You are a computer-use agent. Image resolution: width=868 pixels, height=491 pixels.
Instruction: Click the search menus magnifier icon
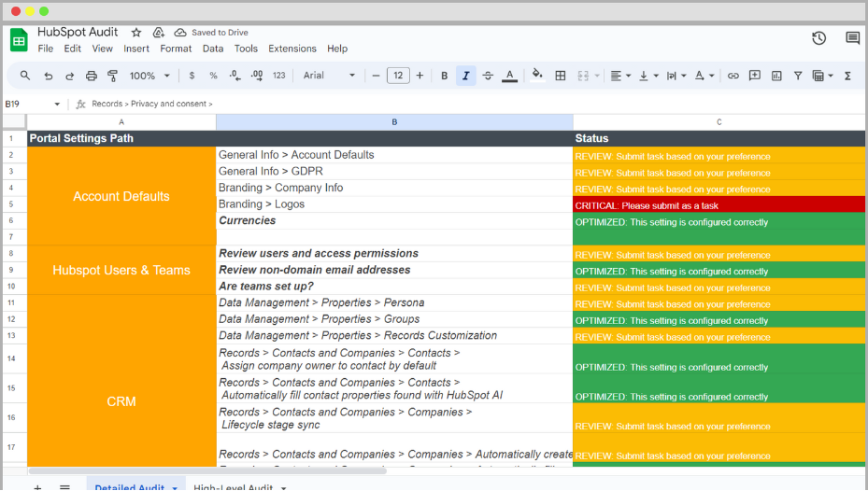(x=25, y=76)
